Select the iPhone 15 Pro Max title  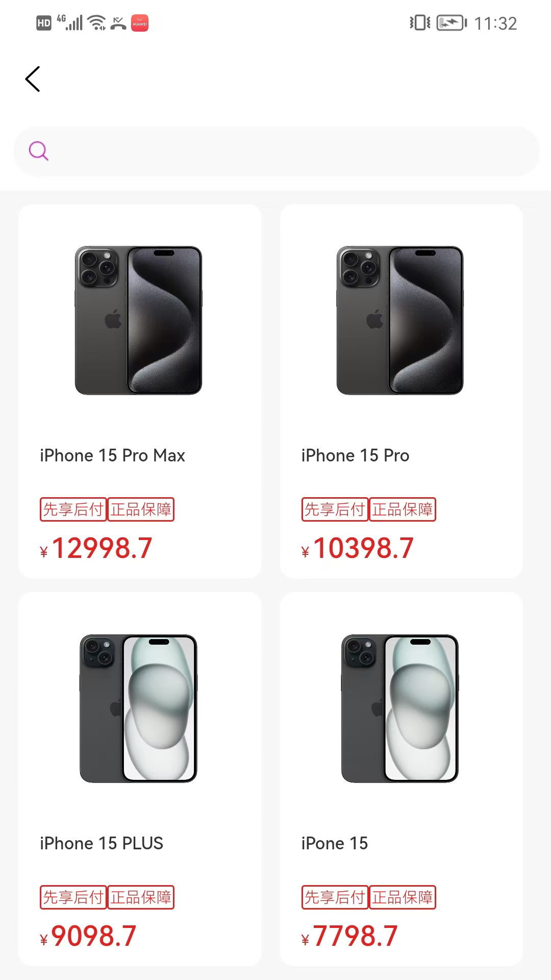coord(112,455)
